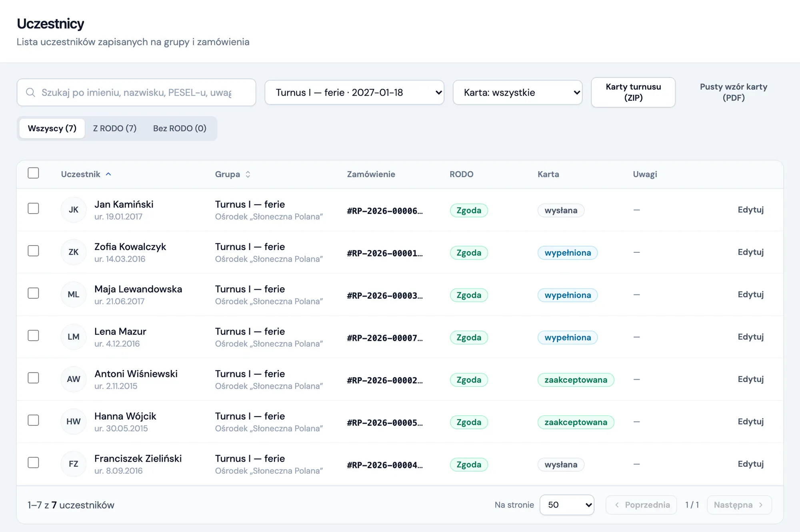Image resolution: width=800 pixels, height=532 pixels.
Task: Check the box for Zofia Kowalczyk
Action: pos(33,251)
